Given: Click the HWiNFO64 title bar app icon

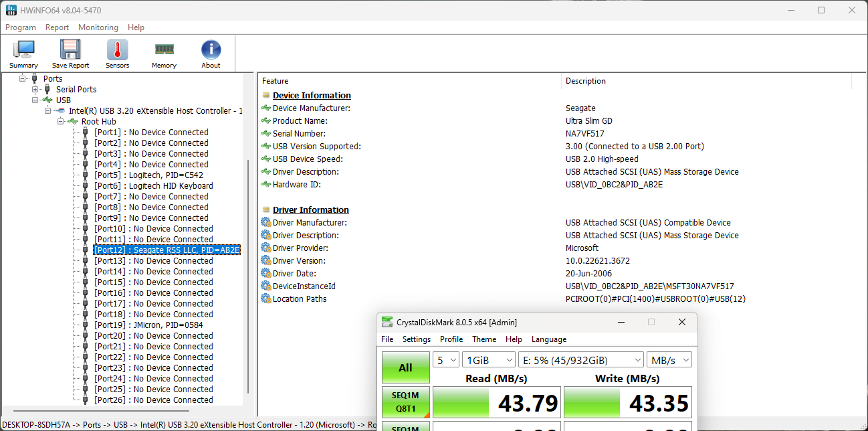Looking at the screenshot, I should (x=11, y=10).
